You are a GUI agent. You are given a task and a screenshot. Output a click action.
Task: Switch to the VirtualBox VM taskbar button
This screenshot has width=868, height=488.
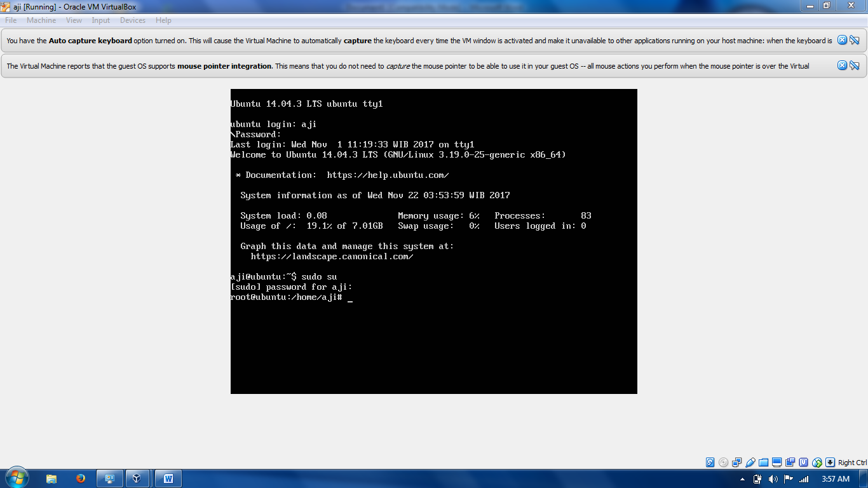[137, 478]
